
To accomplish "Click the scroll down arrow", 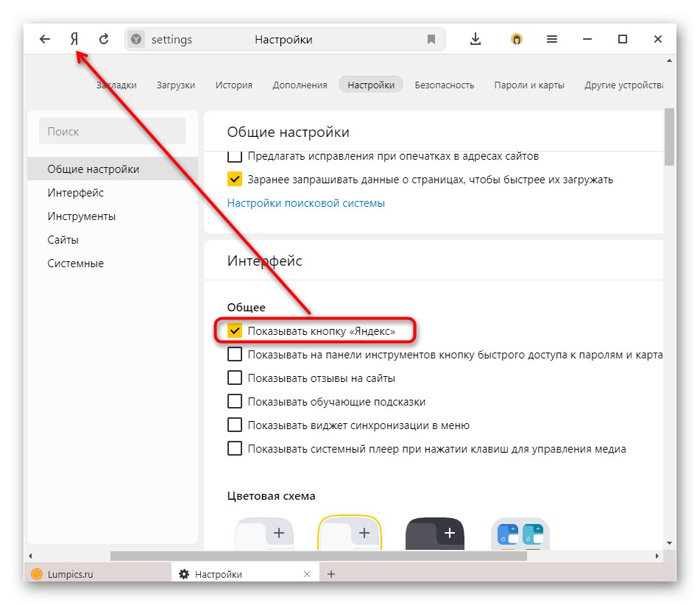I will click(x=669, y=543).
